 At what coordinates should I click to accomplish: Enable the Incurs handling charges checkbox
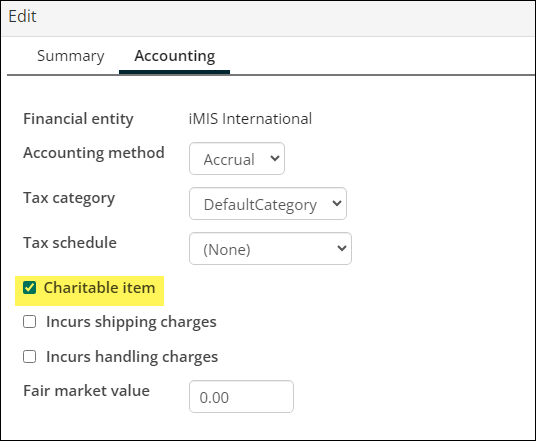(29, 357)
